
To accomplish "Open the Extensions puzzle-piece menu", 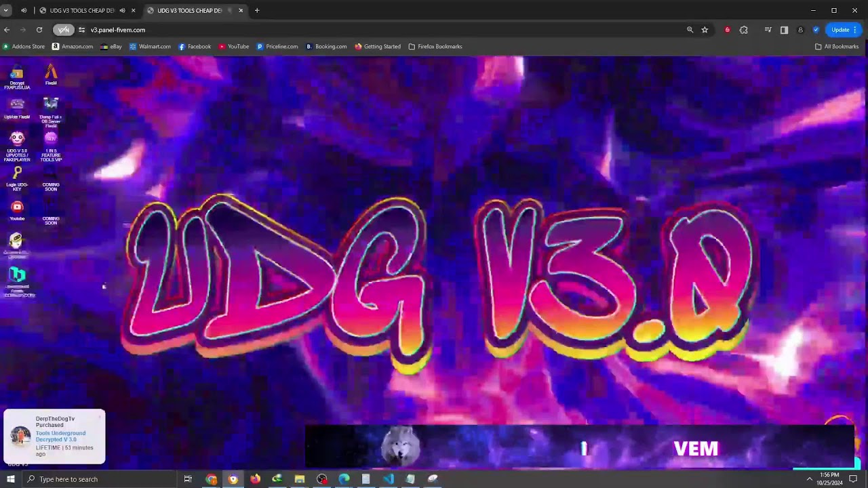I will 744,30.
